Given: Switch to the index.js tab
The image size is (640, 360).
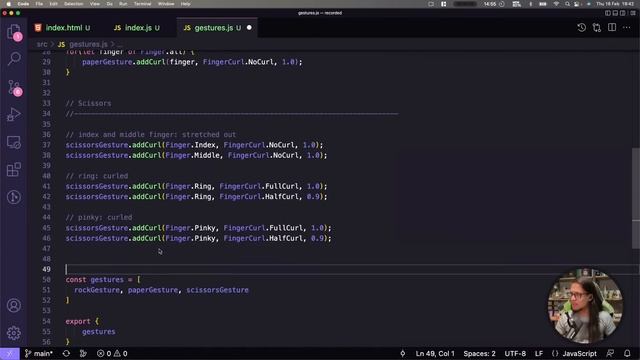Looking at the screenshot, I should (137, 28).
